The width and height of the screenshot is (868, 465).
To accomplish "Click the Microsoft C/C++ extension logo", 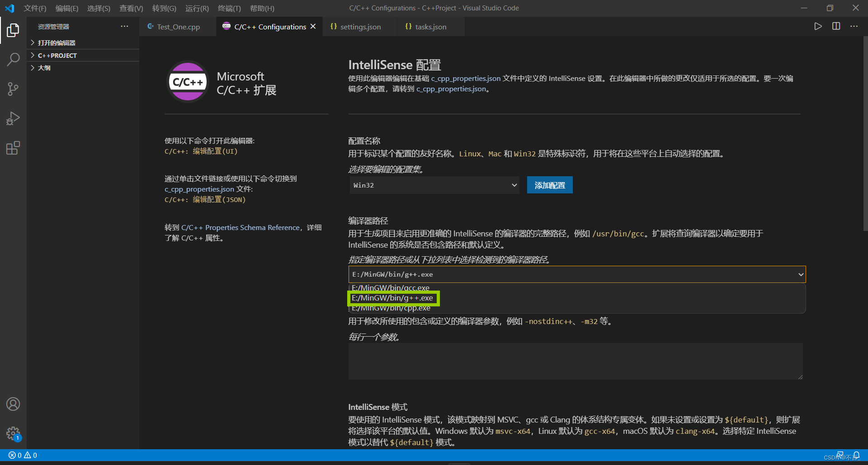I will 188,82.
